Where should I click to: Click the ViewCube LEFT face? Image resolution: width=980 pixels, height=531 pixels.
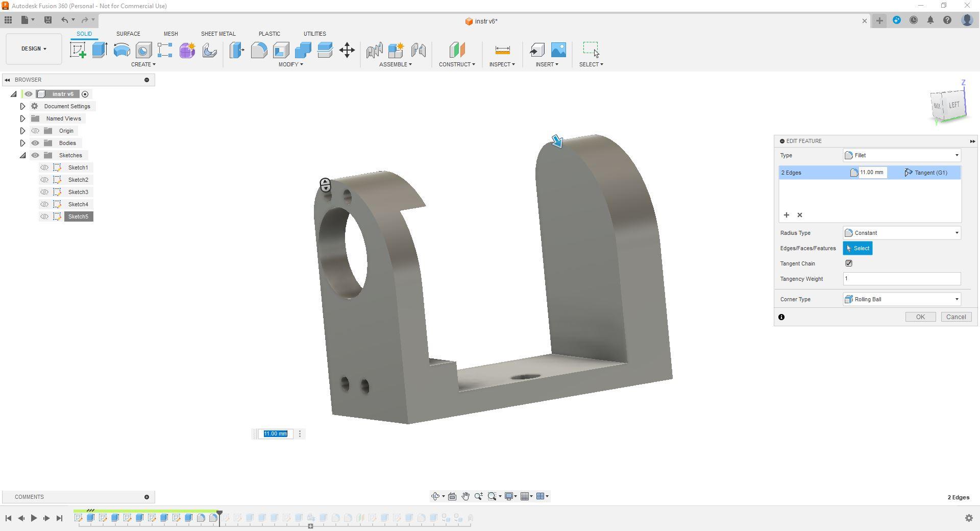953,105
